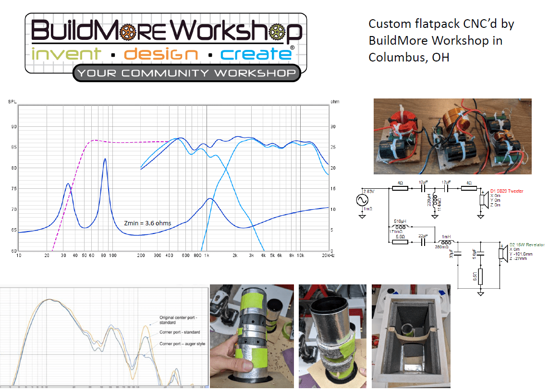The width and height of the screenshot is (549, 392).
Task: Click the word "design" in the logo
Action: coord(161,54)
